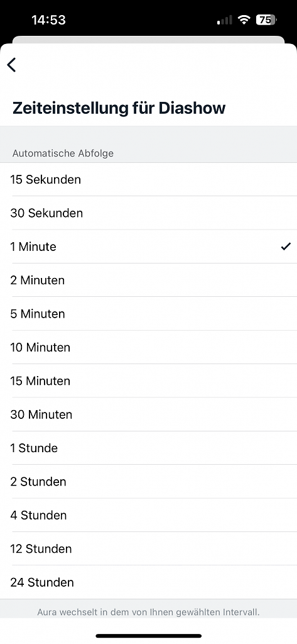Set slideshow interval to 5 Minuten

tap(148, 314)
